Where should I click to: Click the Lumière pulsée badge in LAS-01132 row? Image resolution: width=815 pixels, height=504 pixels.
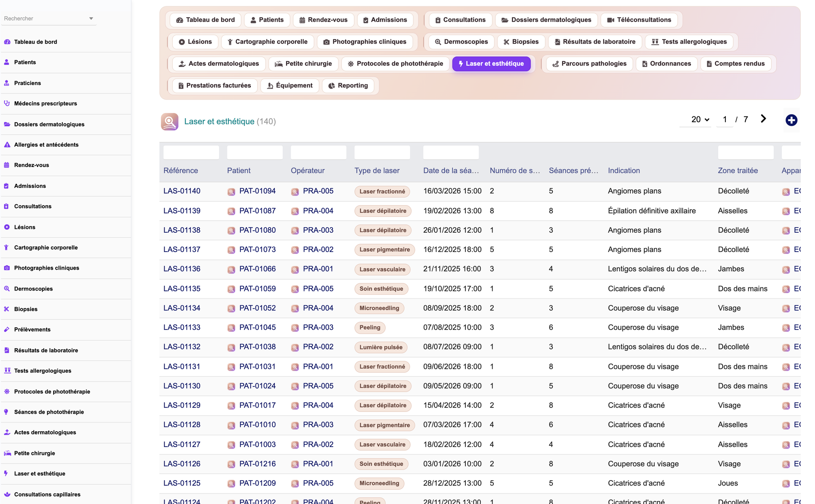click(381, 347)
